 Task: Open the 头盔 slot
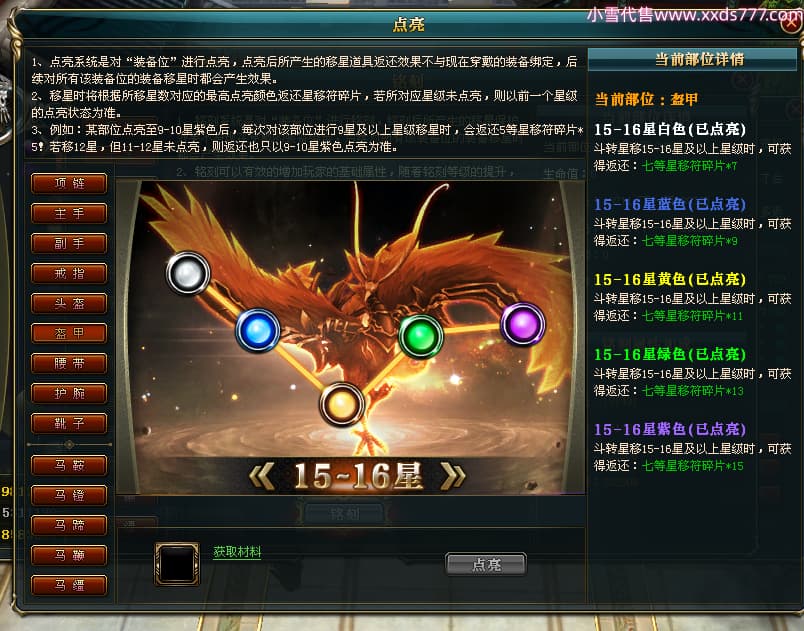(69, 303)
